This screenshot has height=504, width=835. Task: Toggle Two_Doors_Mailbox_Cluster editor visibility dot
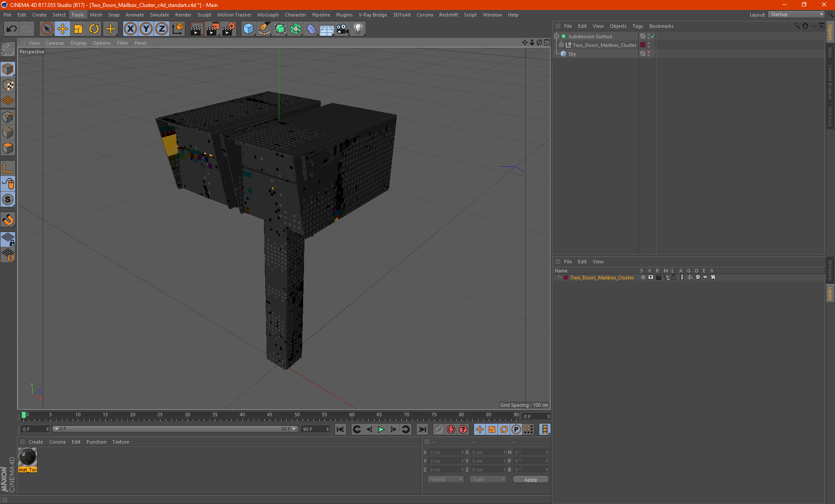(x=648, y=43)
